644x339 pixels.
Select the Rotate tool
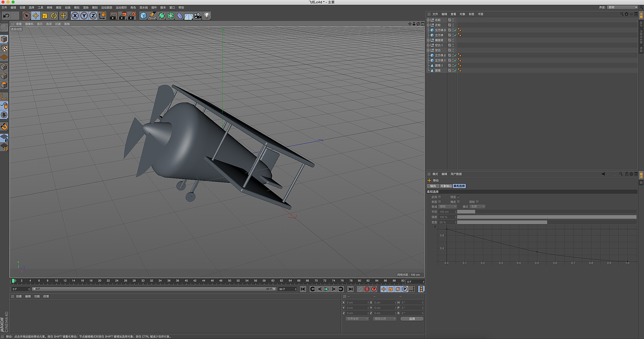click(x=54, y=16)
